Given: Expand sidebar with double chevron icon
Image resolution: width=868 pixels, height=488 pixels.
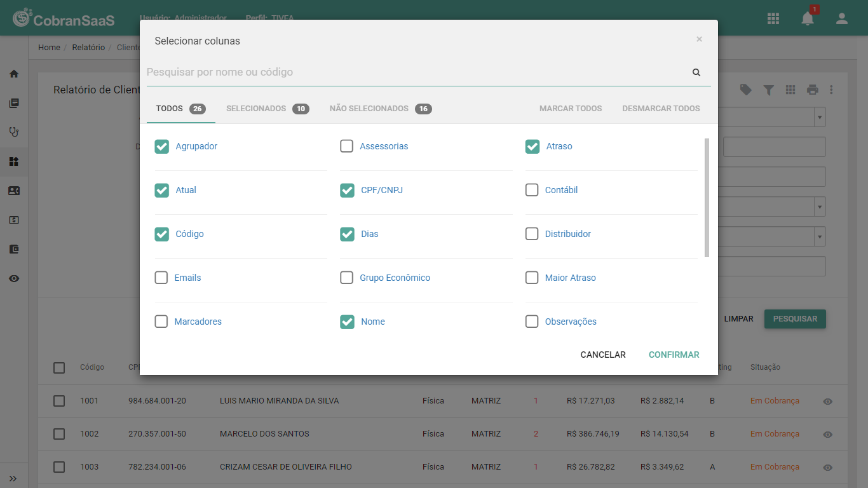Looking at the screenshot, I should click(13, 478).
